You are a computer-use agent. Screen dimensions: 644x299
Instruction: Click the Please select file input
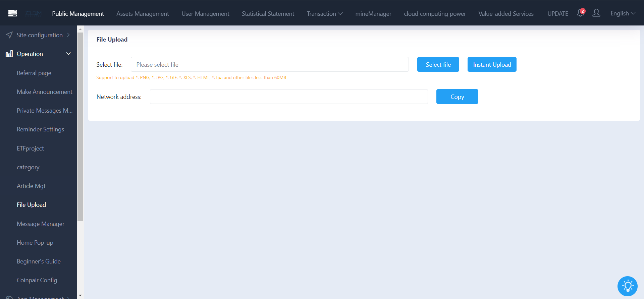pos(270,64)
